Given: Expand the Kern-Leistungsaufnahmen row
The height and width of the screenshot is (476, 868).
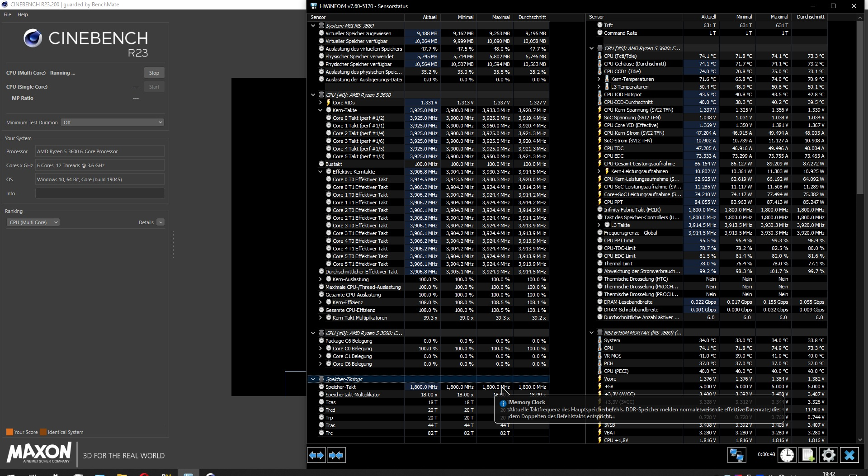Looking at the screenshot, I should click(599, 171).
